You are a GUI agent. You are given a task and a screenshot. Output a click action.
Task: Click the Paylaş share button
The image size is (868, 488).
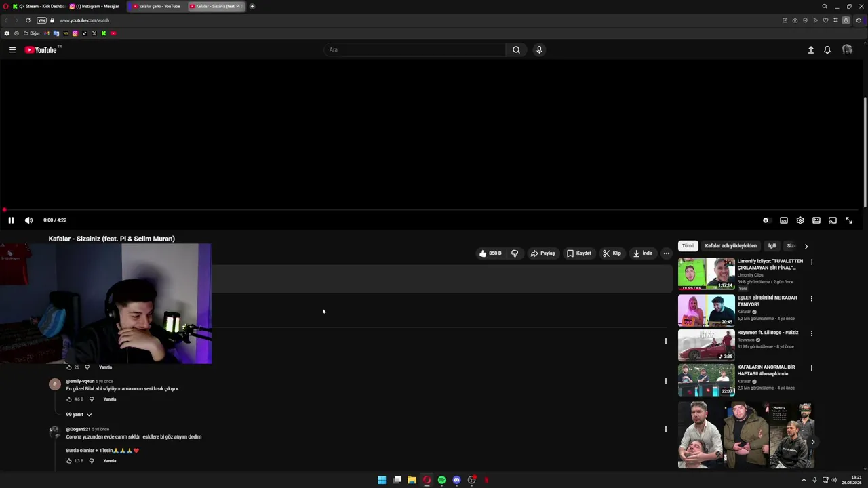(542, 253)
